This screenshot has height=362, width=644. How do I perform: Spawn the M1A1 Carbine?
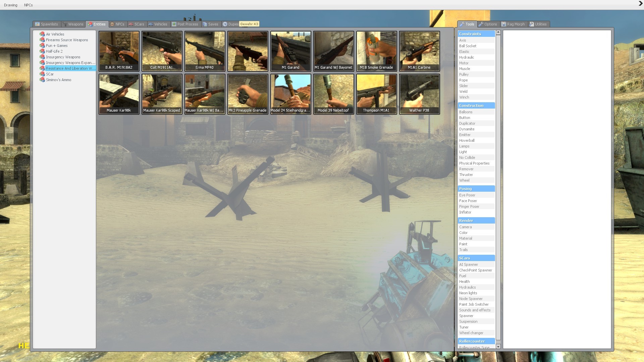click(420, 51)
